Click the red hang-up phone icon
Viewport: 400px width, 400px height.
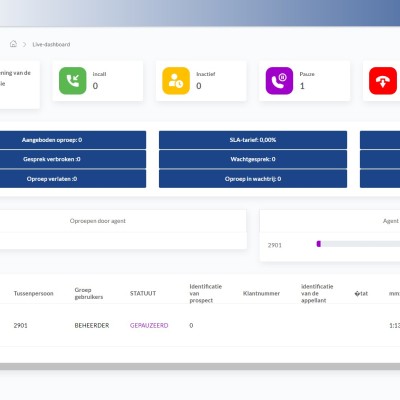pyautogui.click(x=383, y=81)
